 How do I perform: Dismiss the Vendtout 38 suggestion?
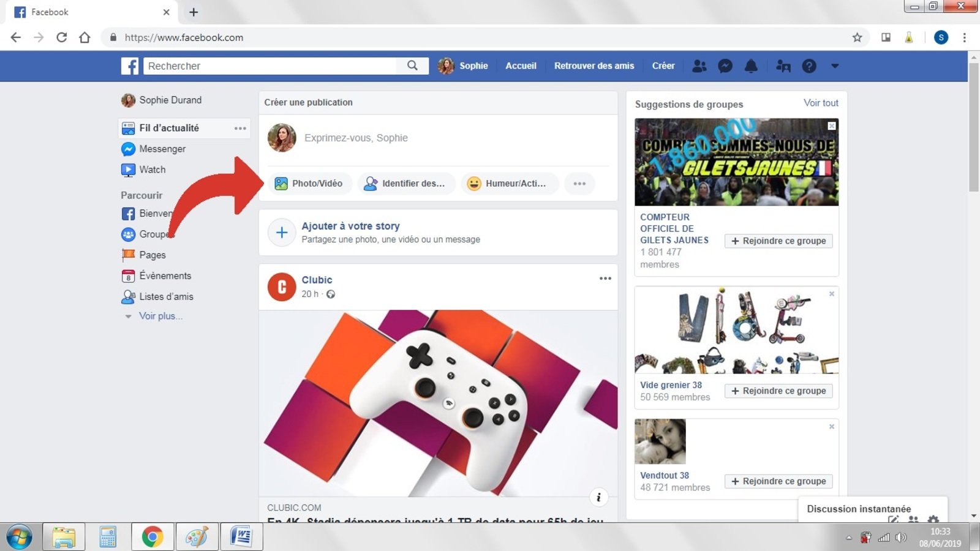pyautogui.click(x=832, y=427)
